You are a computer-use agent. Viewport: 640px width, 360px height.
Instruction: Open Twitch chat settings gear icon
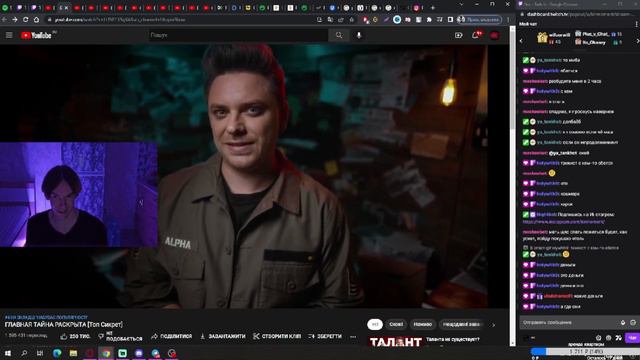coord(598,338)
